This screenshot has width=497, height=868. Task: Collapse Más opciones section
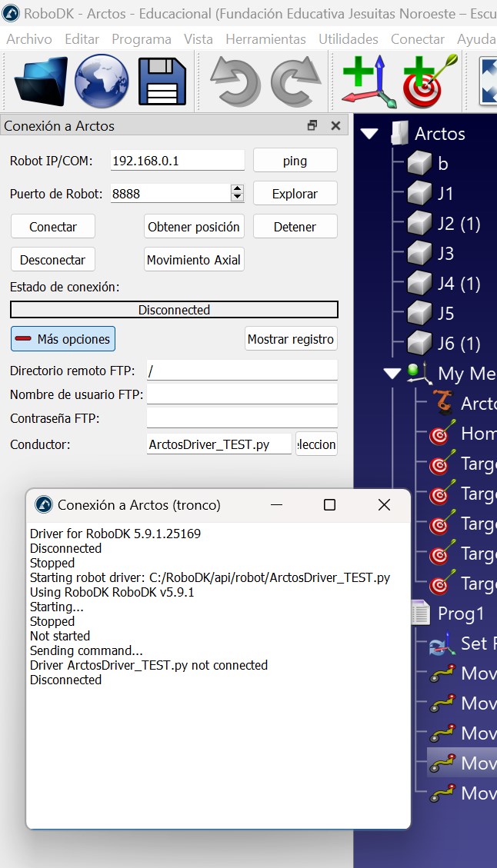click(63, 339)
